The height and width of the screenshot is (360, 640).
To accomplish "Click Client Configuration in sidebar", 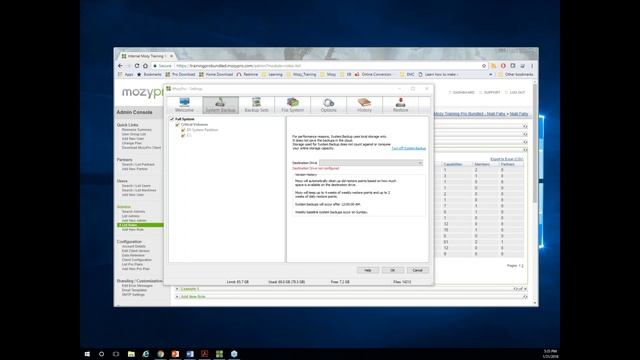I will click(x=137, y=260).
